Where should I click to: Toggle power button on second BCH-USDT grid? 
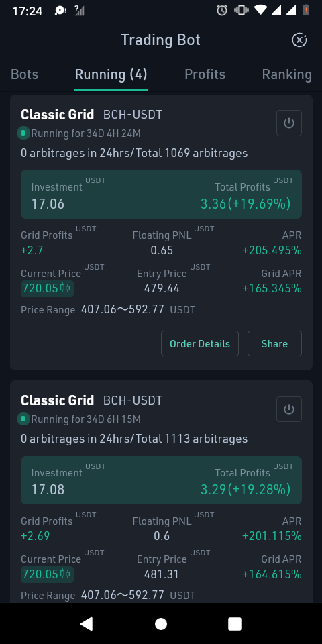pyautogui.click(x=289, y=409)
